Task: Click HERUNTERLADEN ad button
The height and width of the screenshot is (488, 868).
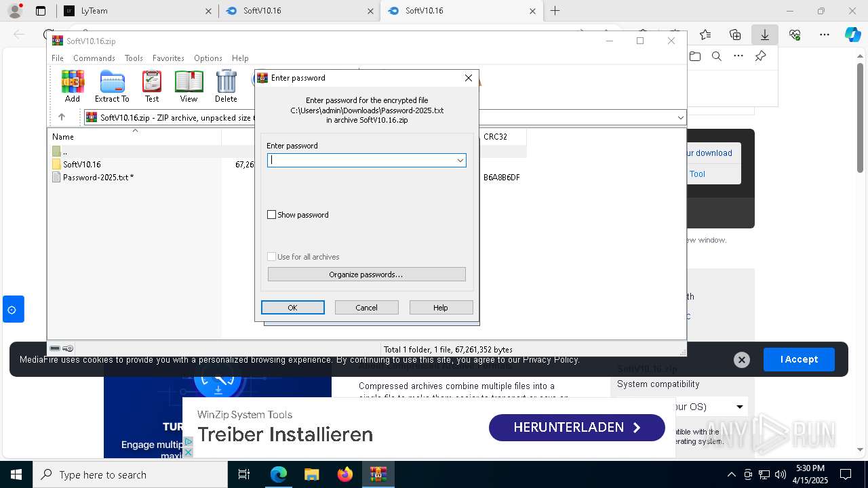Action: pos(577,428)
